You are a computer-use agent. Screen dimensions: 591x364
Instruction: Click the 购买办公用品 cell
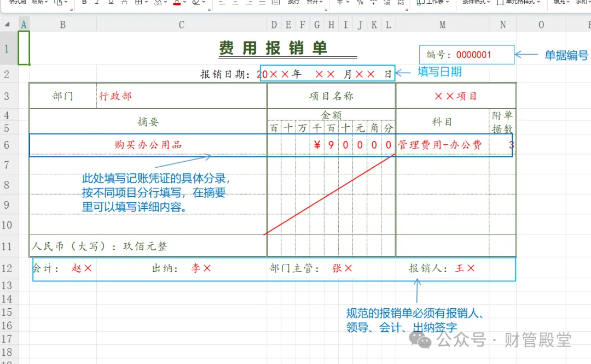pyautogui.click(x=148, y=145)
